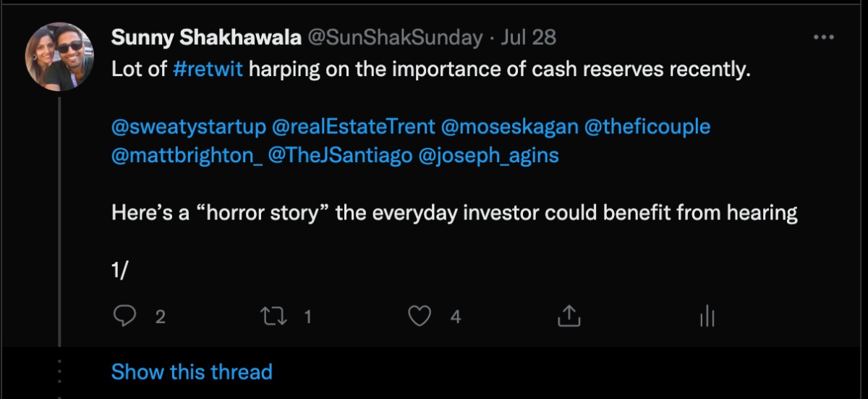Open the @joseph_agins profile mention
This screenshot has width=868, height=399.
pos(489,156)
